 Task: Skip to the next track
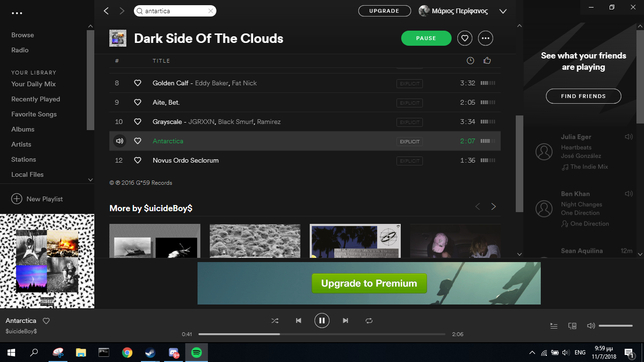345,321
